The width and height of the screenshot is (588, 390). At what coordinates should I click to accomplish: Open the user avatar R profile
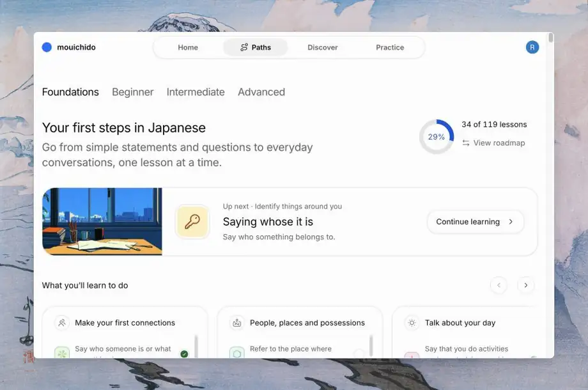point(532,47)
